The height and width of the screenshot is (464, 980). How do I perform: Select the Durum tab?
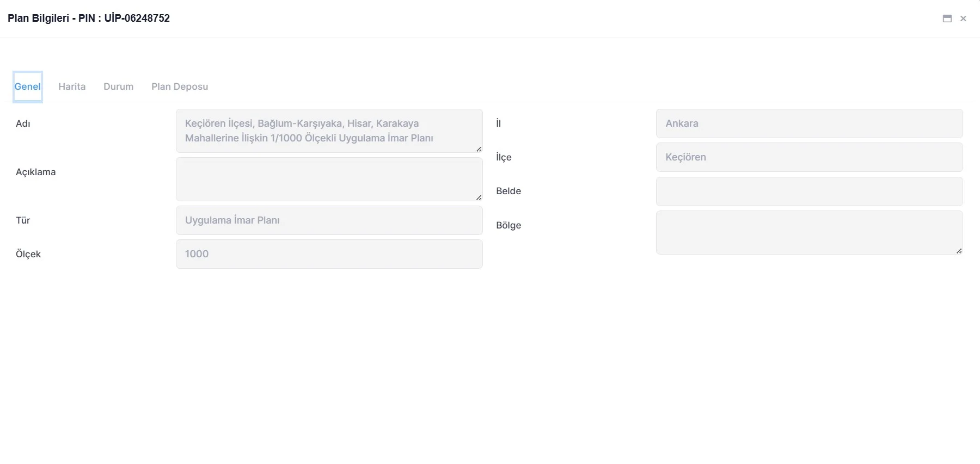click(118, 86)
